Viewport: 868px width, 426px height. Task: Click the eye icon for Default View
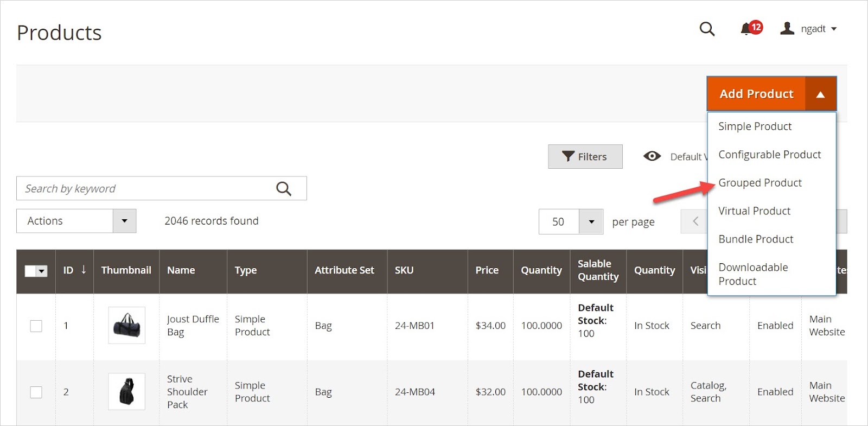pyautogui.click(x=652, y=156)
